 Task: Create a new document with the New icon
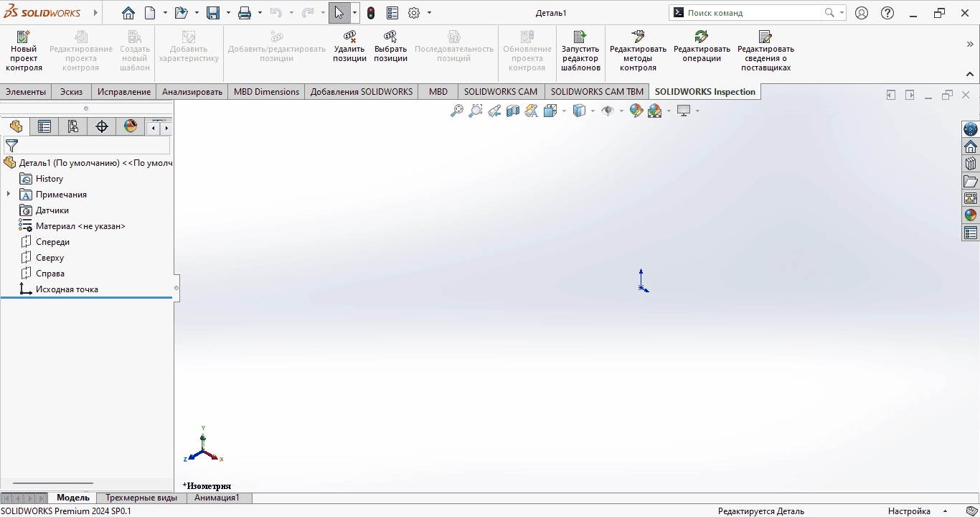pyautogui.click(x=151, y=13)
